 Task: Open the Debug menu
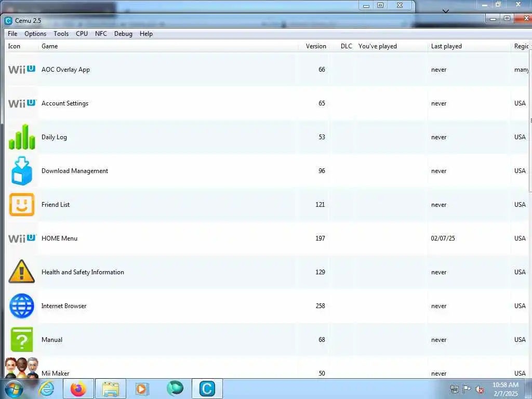[x=123, y=34]
